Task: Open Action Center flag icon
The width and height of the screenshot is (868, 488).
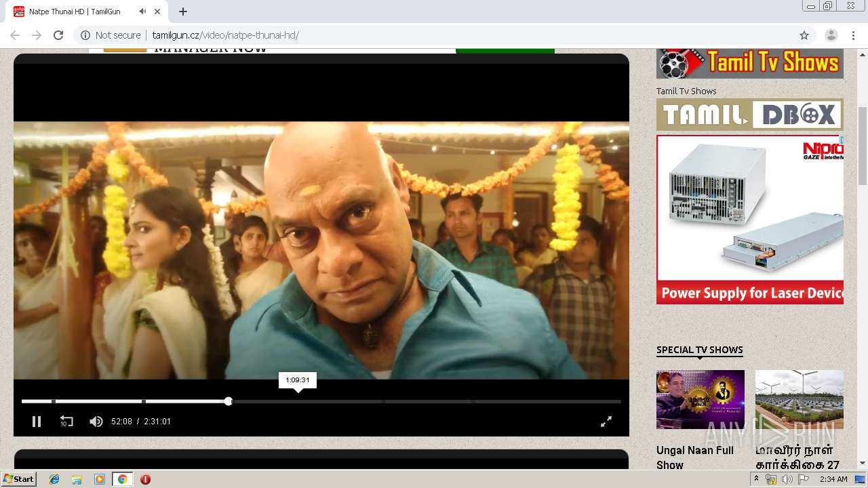Action: click(x=803, y=479)
